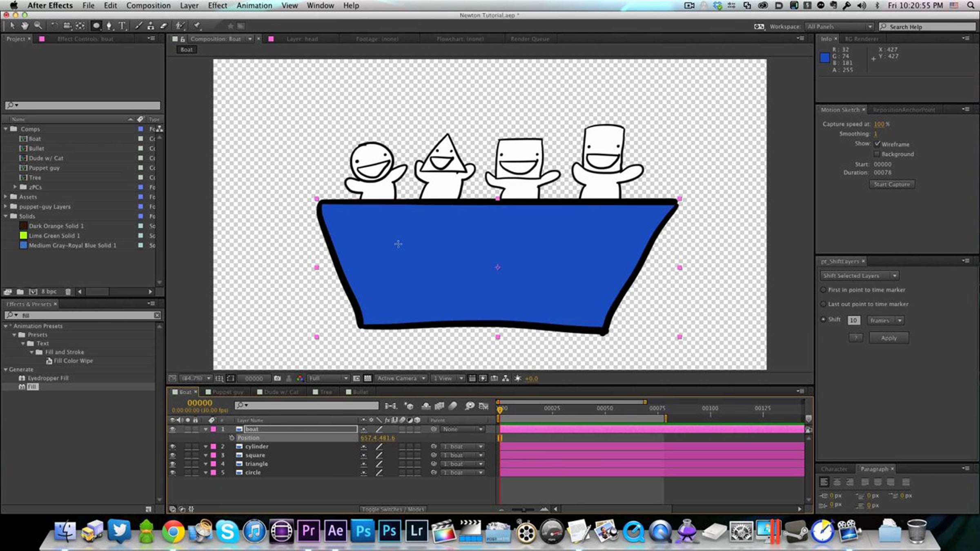Screen dimensions: 980x551
Task: Select the Horizontal Type tool
Action: [122, 26]
